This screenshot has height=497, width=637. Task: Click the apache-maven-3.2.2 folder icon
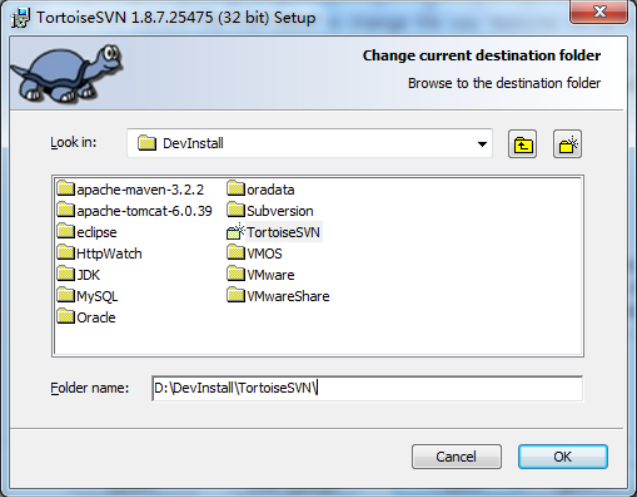[65, 189]
